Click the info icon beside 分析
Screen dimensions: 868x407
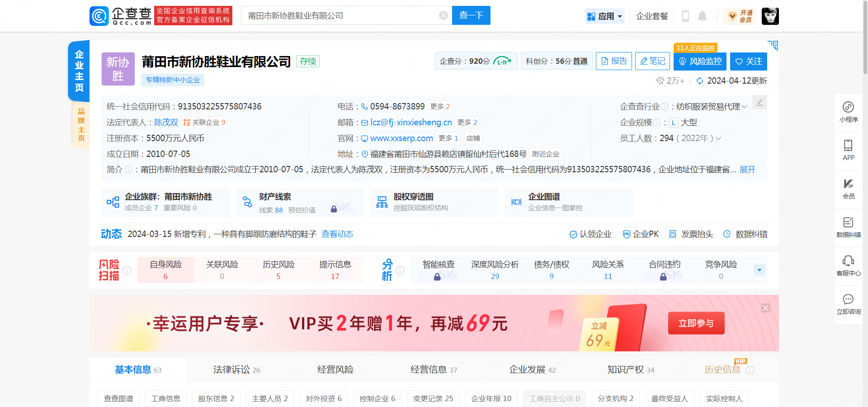coord(400,270)
